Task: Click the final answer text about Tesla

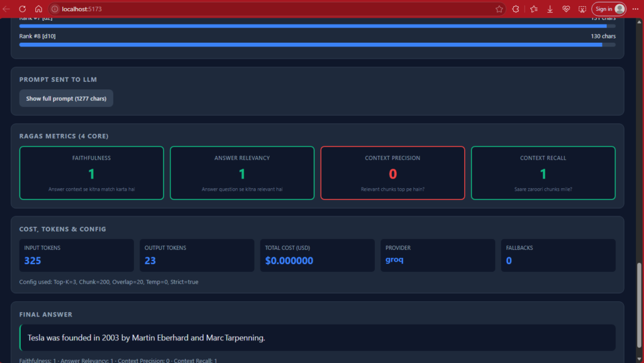Action: 146,338
